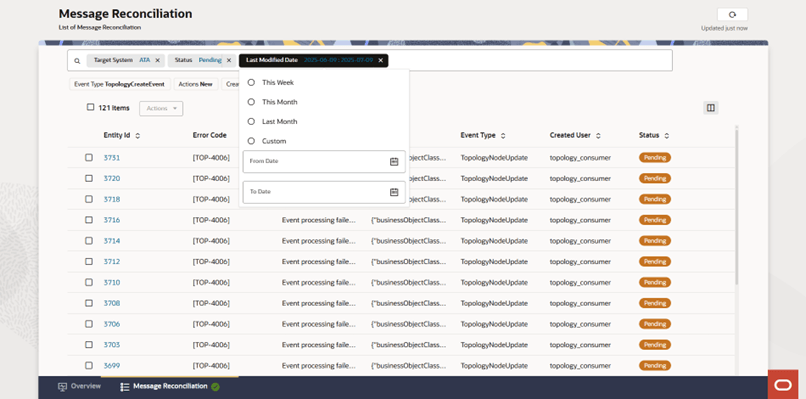Check the row for entity 3703

[x=89, y=344]
